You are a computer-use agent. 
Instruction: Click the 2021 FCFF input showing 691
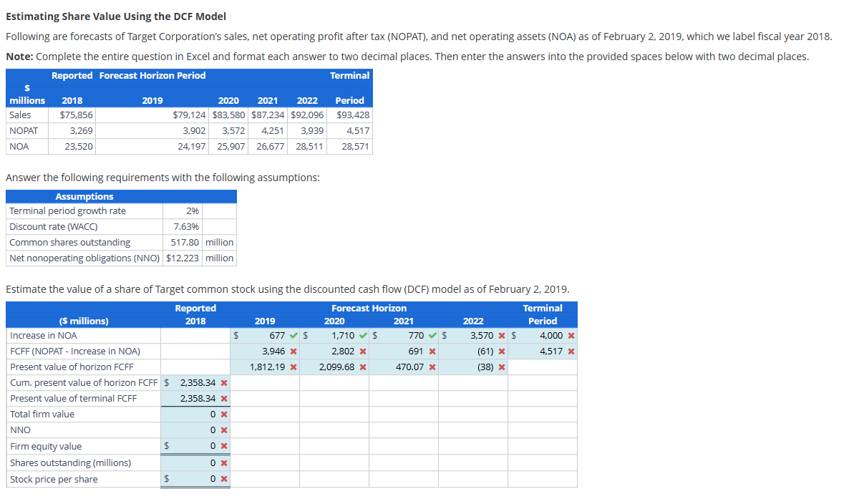(404, 352)
